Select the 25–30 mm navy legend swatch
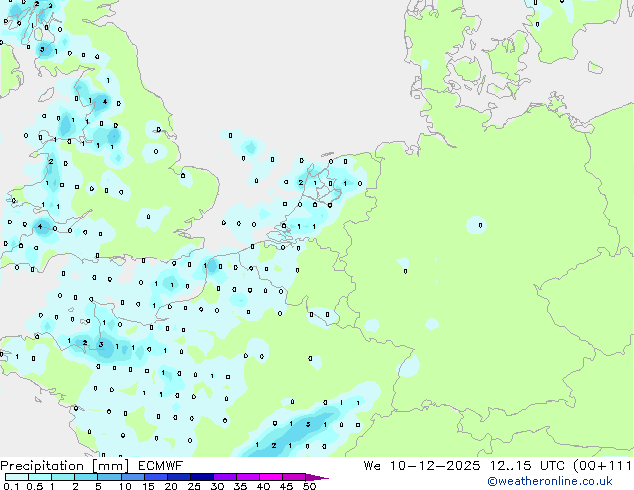Viewport: 634px width, 490px height. click(x=202, y=477)
